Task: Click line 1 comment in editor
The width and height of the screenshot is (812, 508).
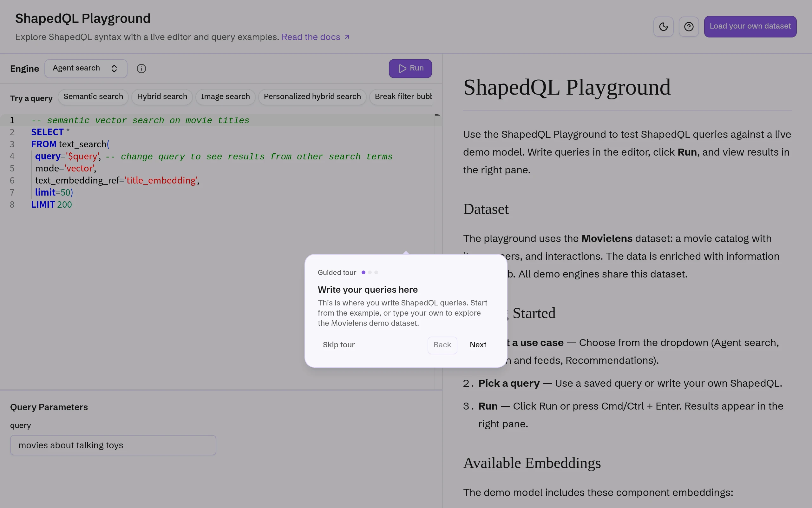Action: (140, 120)
